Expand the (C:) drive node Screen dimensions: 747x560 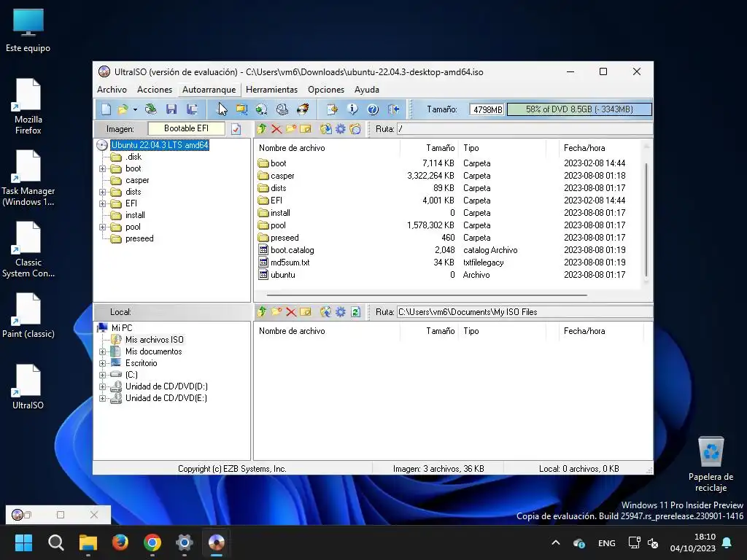tap(102, 376)
